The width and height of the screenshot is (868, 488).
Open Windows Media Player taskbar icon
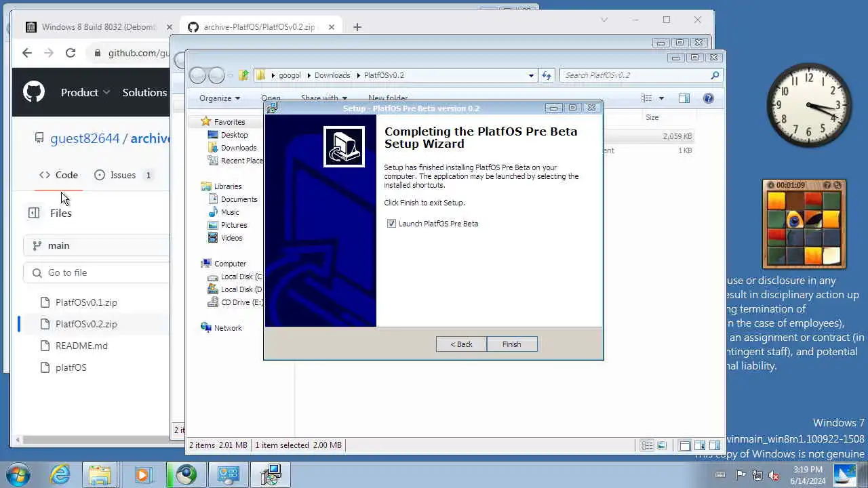point(142,474)
